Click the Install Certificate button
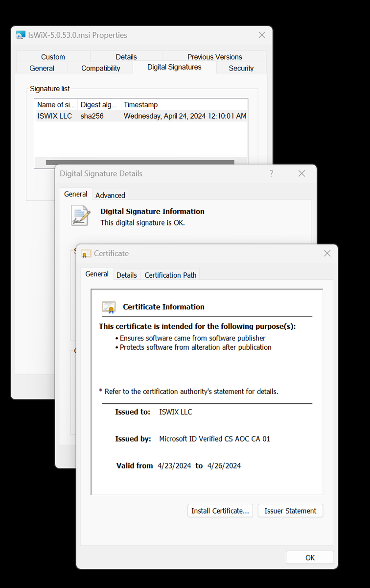370x588 pixels. 220,511
